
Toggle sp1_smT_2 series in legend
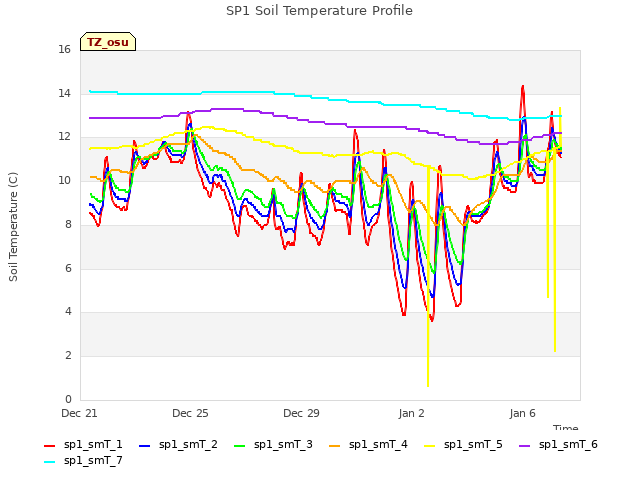[x=178, y=444]
